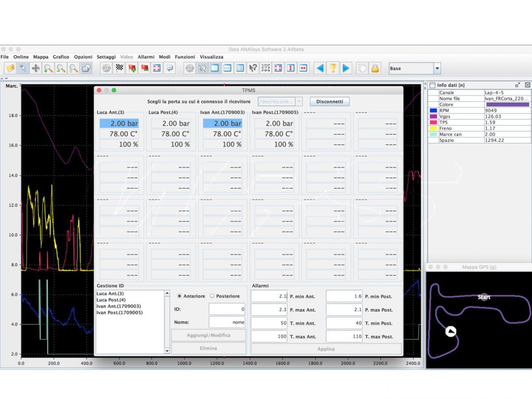Select the Anteriore radio button

tap(180, 296)
